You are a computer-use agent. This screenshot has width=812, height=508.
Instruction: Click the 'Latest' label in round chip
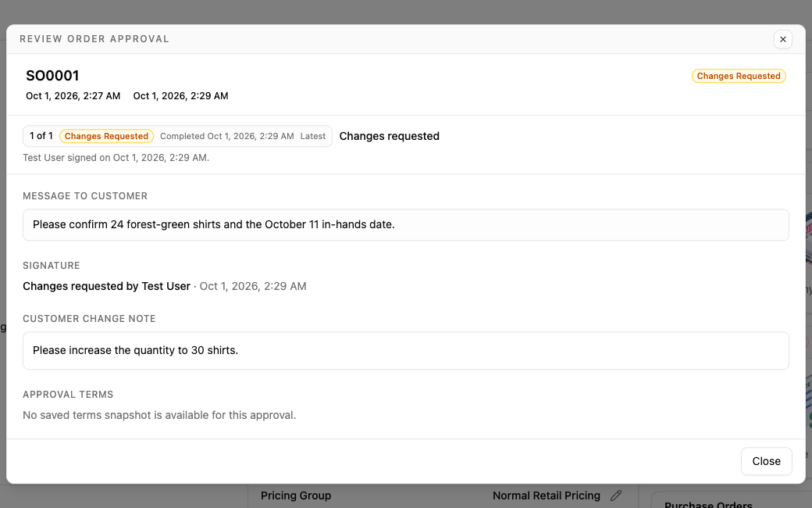pos(313,136)
